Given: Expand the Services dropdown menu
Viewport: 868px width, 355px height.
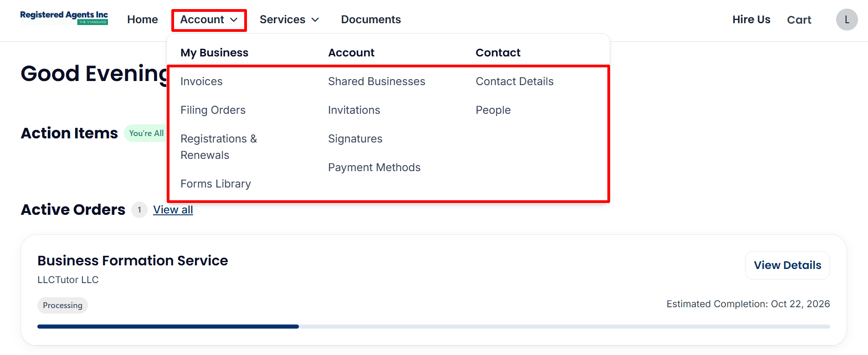Looking at the screenshot, I should coord(289,20).
